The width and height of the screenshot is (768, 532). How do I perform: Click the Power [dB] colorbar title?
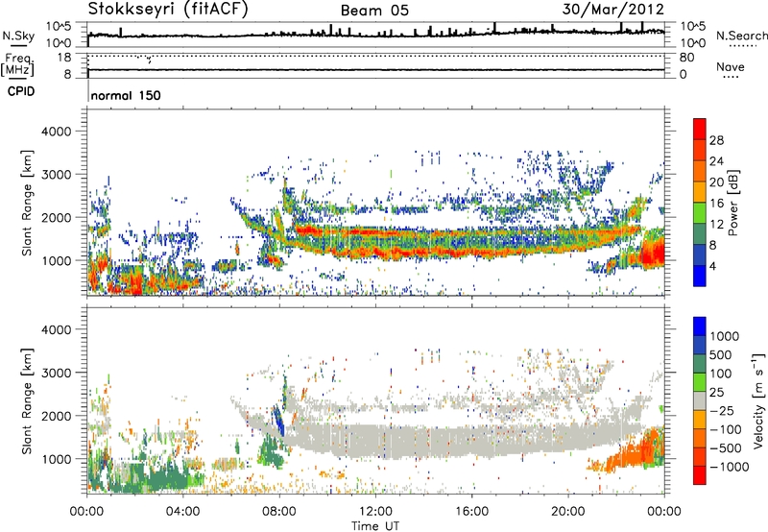click(732, 203)
